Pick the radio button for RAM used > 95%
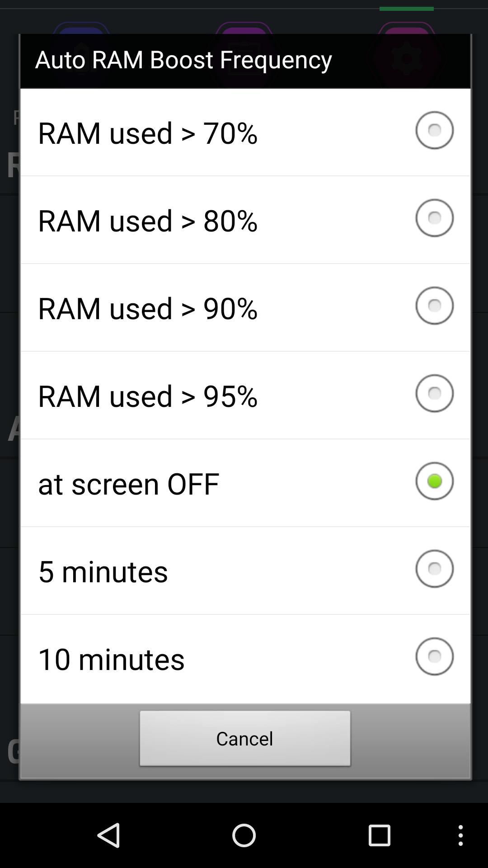This screenshot has width=488, height=868. click(x=434, y=393)
